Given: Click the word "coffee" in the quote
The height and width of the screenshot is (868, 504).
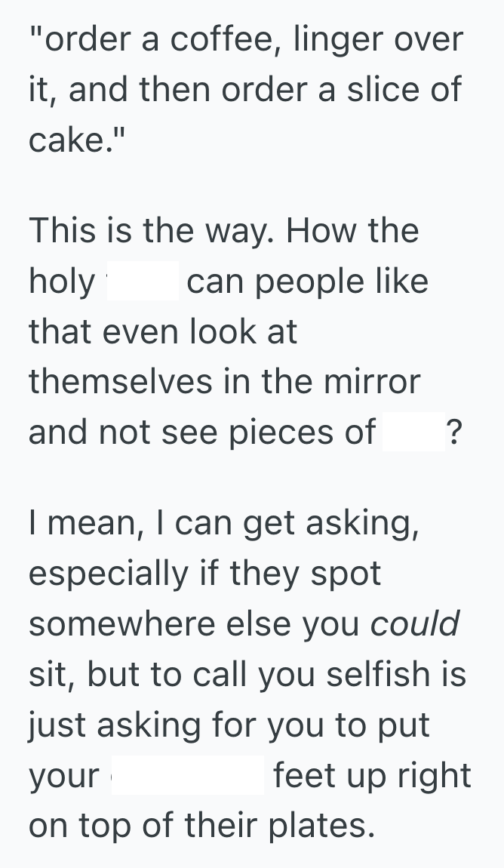Looking at the screenshot, I should [217, 39].
